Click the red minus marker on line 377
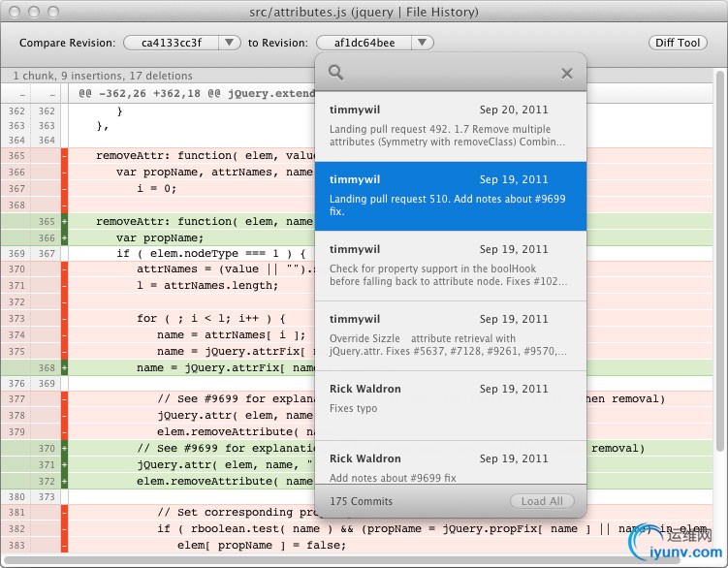Screen dimensions: 728x568 coord(65,399)
